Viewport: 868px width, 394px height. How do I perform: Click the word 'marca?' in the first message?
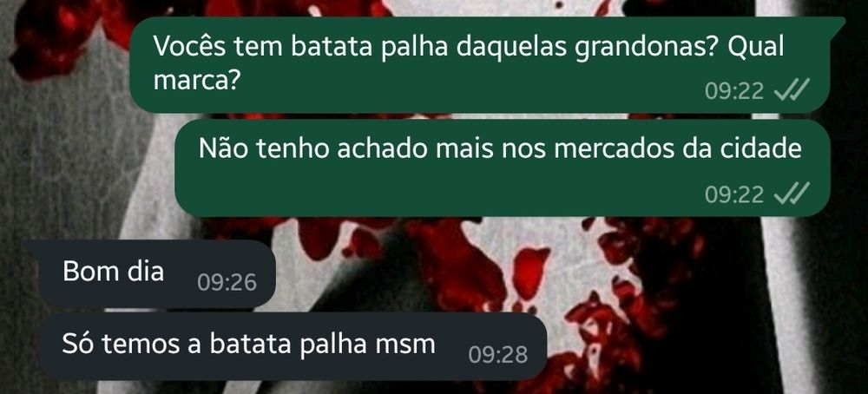196,81
